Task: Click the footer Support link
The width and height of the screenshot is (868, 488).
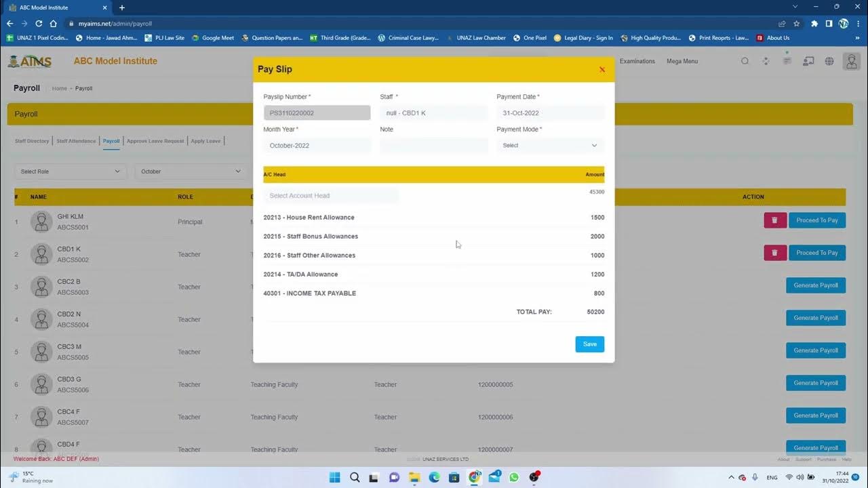Action: tap(803, 460)
